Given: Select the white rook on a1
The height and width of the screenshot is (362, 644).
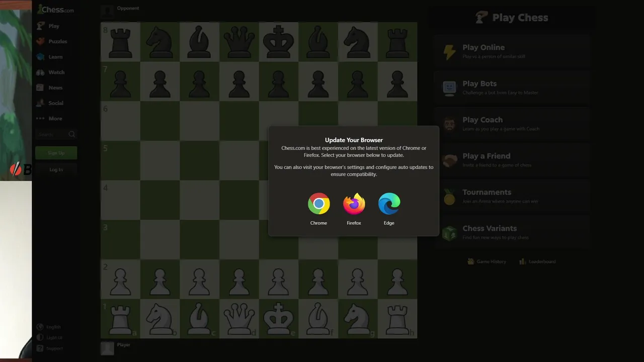Looking at the screenshot, I should coord(120,319).
